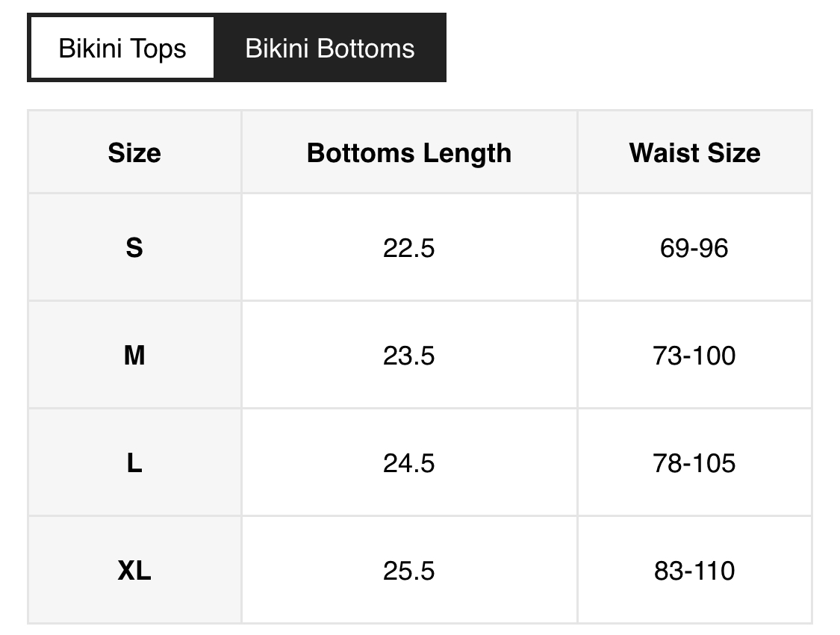Select the XL size row label

[x=134, y=571]
